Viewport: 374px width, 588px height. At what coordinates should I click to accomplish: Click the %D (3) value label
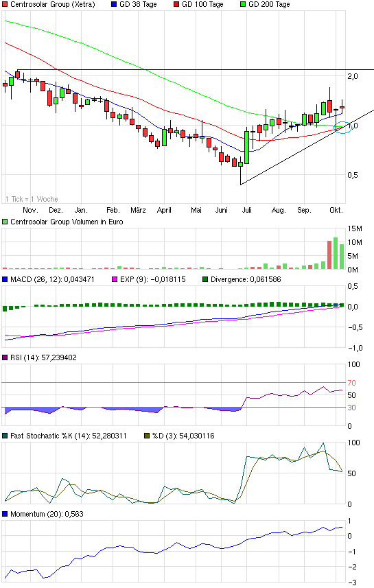click(x=183, y=436)
